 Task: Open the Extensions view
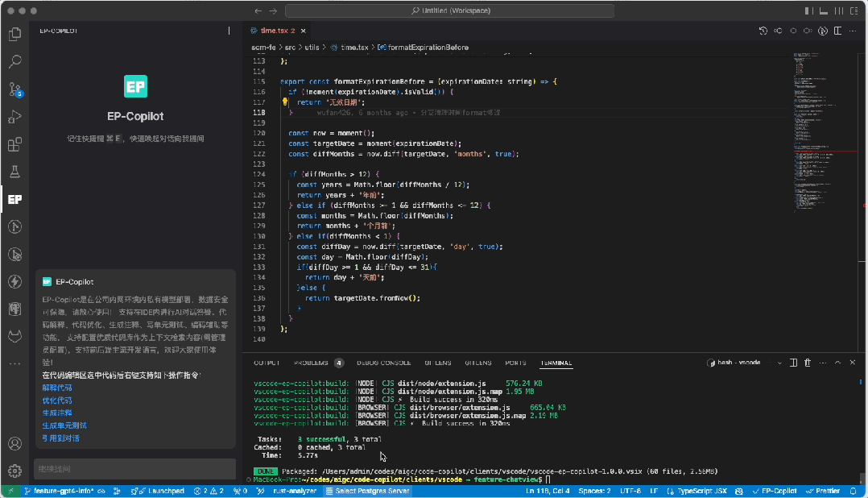pyautogui.click(x=15, y=144)
